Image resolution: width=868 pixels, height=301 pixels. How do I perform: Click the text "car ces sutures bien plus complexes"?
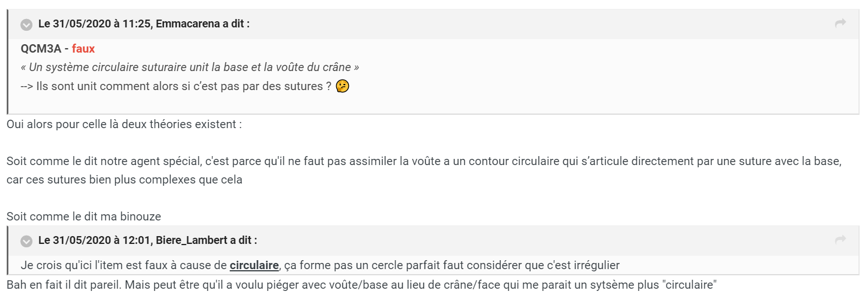(x=124, y=181)
